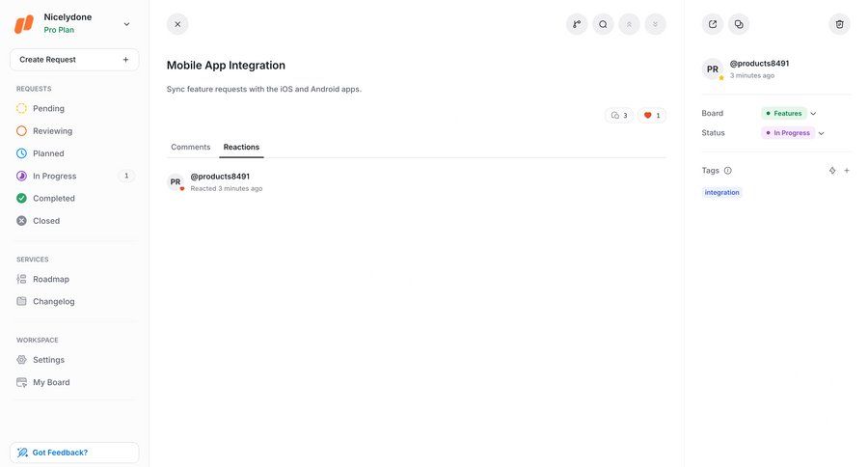
Task: Click the AI sparkle tags icon
Action: tap(832, 171)
